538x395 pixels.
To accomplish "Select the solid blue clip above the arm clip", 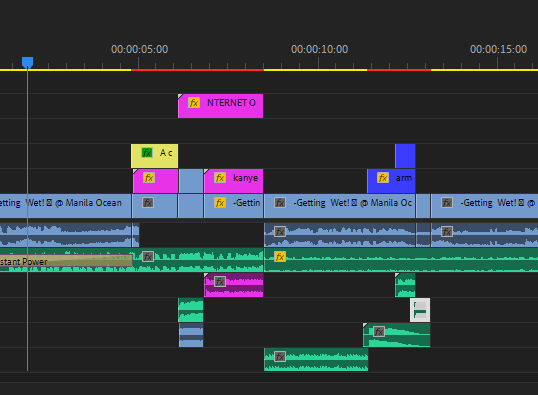I will click(405, 156).
